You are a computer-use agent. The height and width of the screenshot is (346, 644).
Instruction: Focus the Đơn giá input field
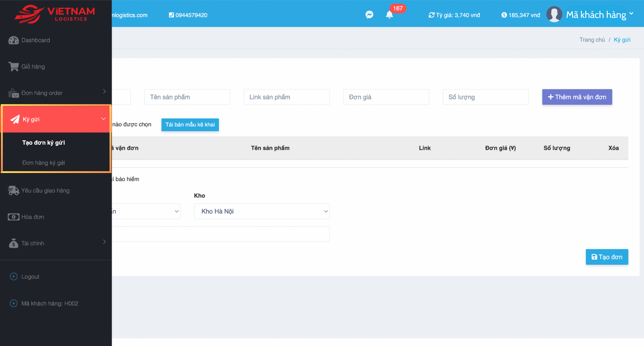pos(386,97)
